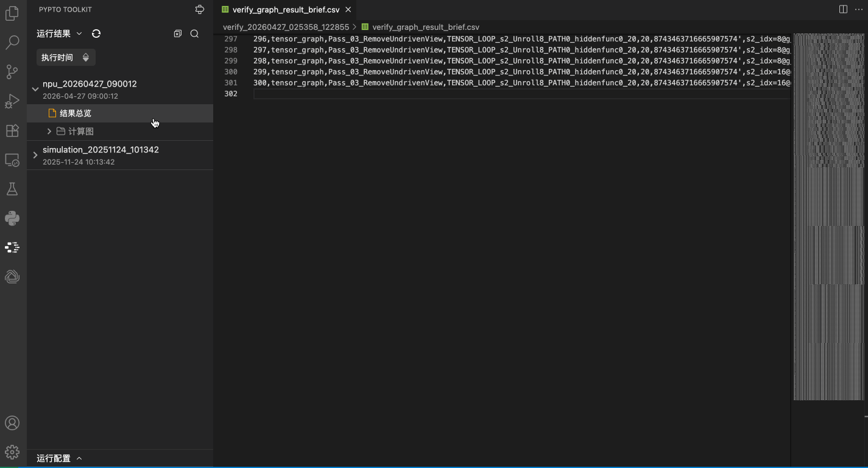Click the 2025-11-24 10:13:42 timestamp
This screenshot has height=468, width=868.
point(79,162)
